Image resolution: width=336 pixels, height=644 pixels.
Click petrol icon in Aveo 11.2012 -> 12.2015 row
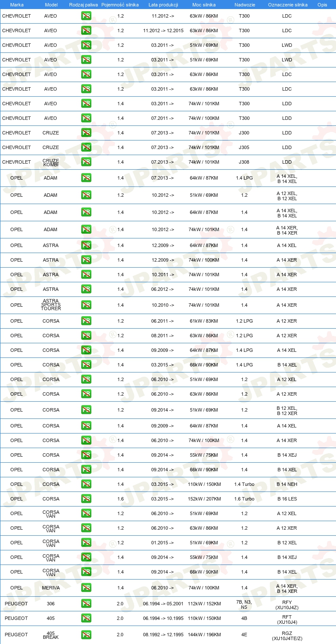pyautogui.click(x=86, y=31)
